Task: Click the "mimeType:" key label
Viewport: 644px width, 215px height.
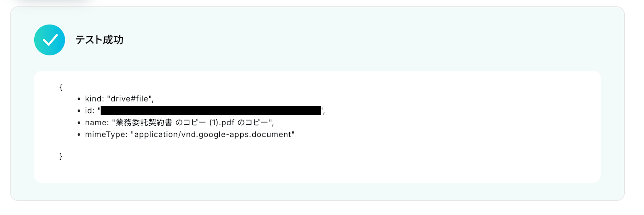Action: click(106, 134)
